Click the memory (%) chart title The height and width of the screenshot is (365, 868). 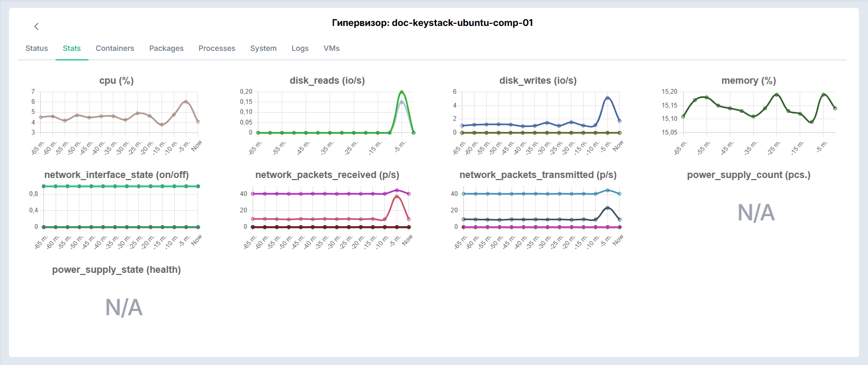[x=749, y=81]
